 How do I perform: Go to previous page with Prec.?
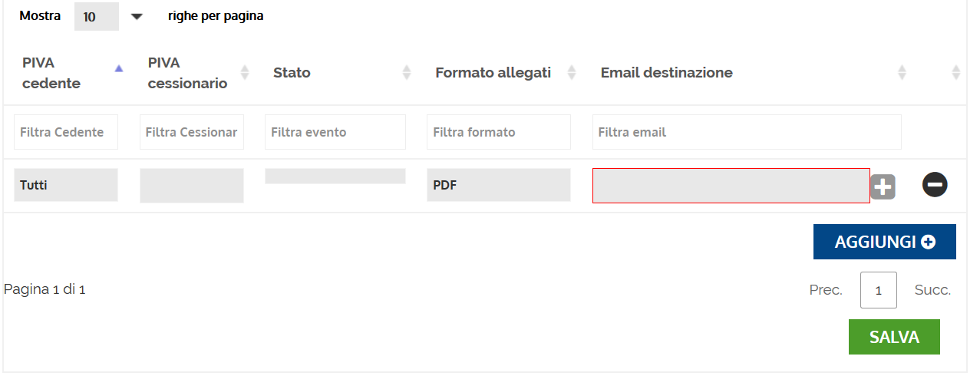pyautogui.click(x=826, y=290)
